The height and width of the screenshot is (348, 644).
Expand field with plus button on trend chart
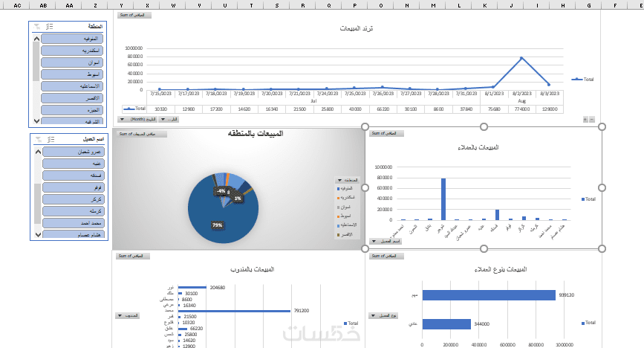585,119
